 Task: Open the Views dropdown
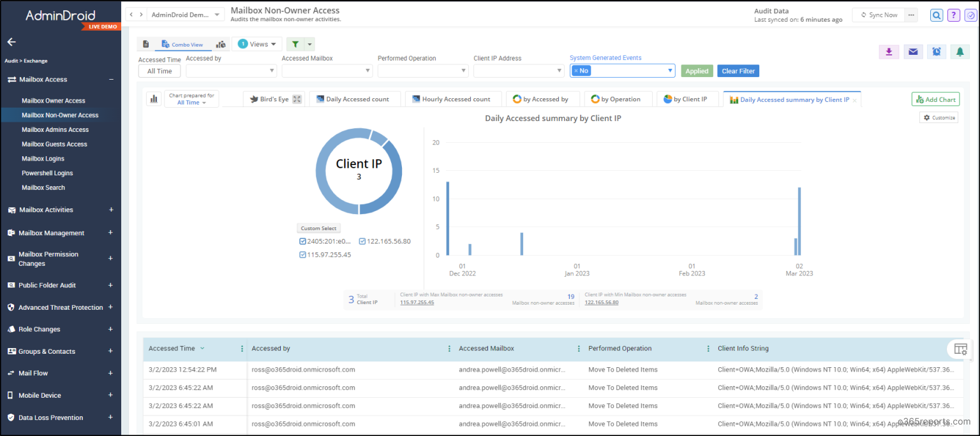[258, 44]
